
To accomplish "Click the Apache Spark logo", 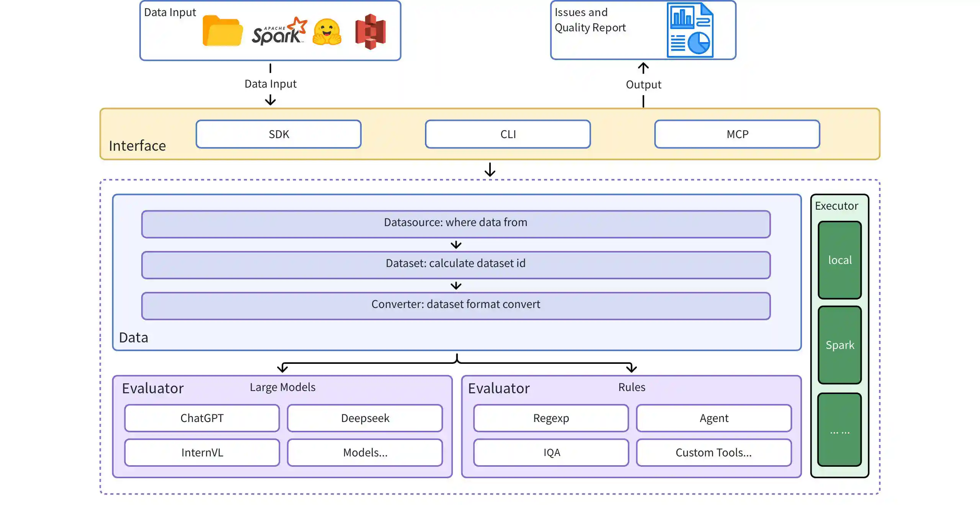I will (279, 31).
